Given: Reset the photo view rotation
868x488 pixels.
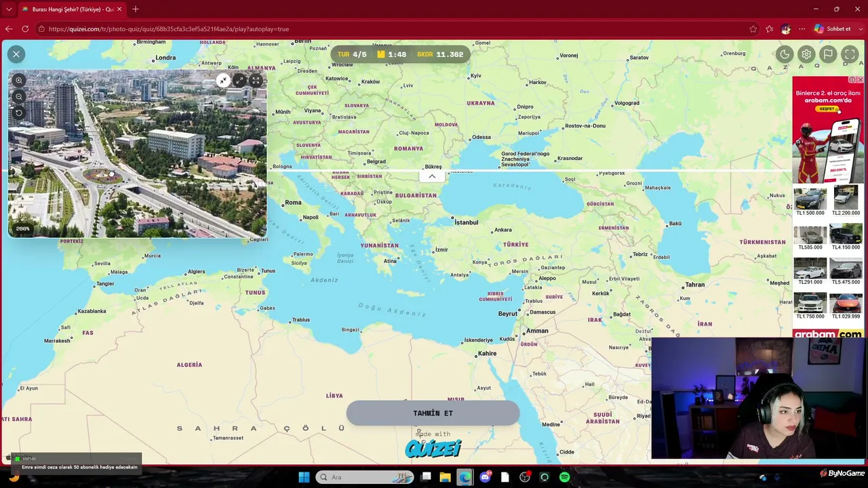Looking at the screenshot, I should pyautogui.click(x=19, y=113).
